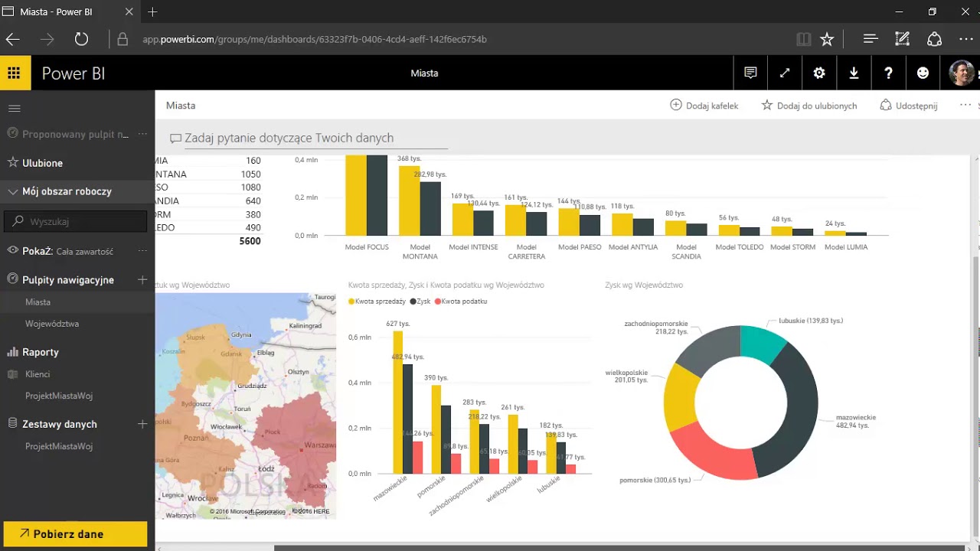The image size is (980, 551).
Task: Click the pomorskie (300,65 tys.) donut label
Action: (655, 480)
